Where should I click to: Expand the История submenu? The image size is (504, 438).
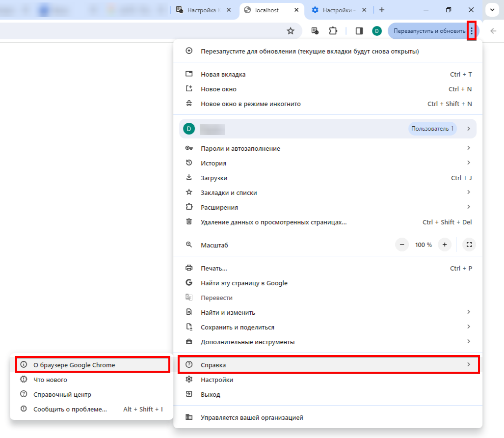point(328,163)
